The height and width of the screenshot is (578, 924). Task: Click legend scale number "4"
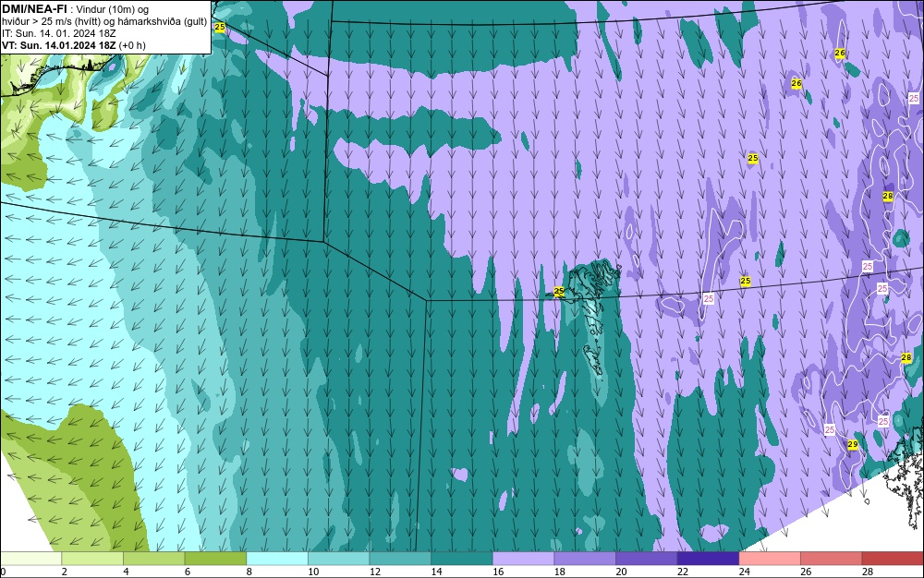click(126, 572)
